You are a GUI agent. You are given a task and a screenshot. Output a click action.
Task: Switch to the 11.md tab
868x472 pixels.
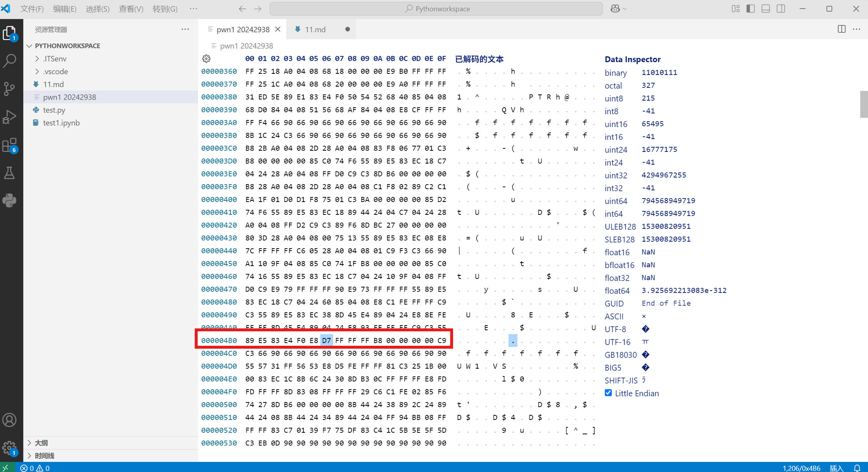coord(315,30)
